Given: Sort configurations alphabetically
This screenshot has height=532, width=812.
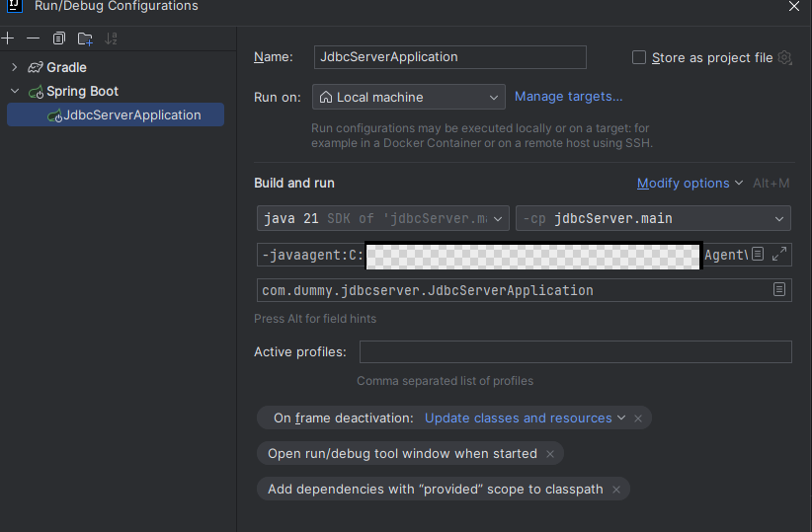Looking at the screenshot, I should pos(111,38).
